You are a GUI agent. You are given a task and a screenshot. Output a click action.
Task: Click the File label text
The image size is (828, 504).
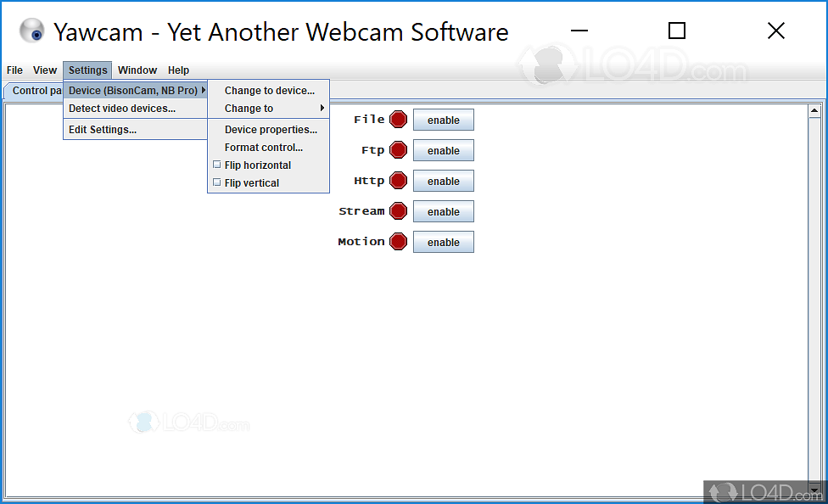tap(369, 120)
